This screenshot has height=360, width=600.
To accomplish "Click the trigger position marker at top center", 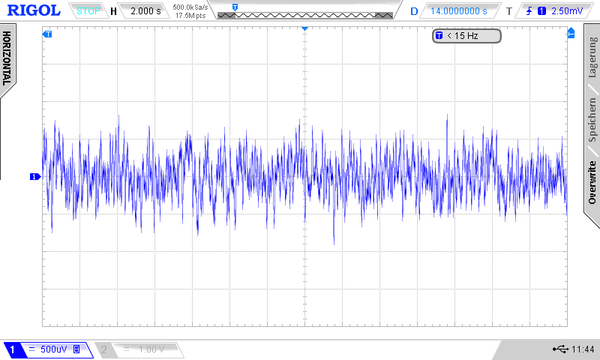I will 305,29.
